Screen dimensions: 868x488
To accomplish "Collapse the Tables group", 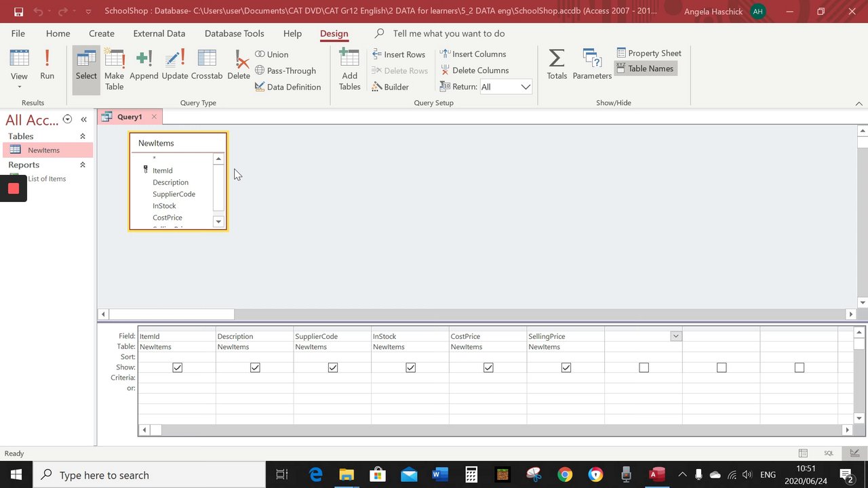I will point(83,136).
